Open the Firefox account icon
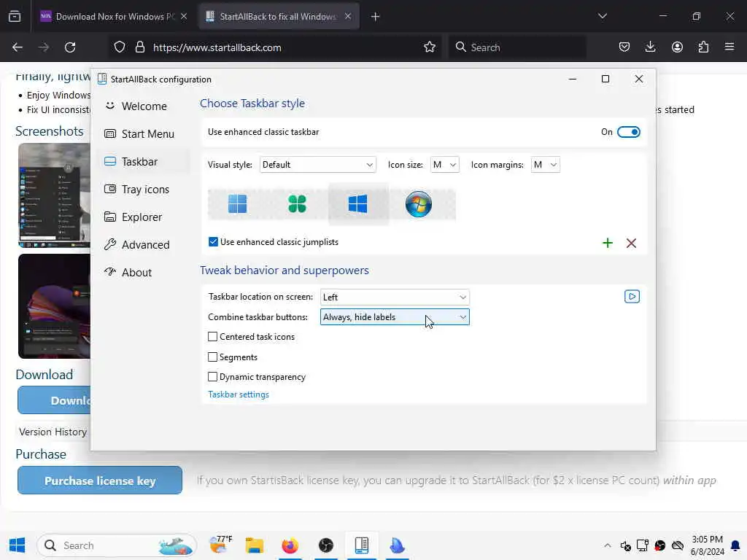747x560 pixels. (x=677, y=47)
